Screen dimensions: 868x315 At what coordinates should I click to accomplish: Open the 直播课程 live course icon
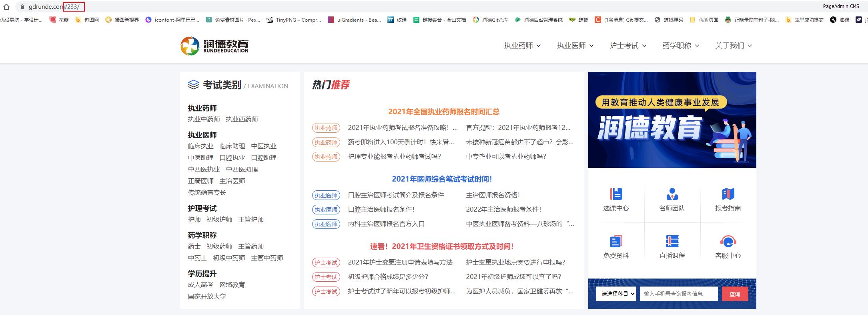(672, 242)
